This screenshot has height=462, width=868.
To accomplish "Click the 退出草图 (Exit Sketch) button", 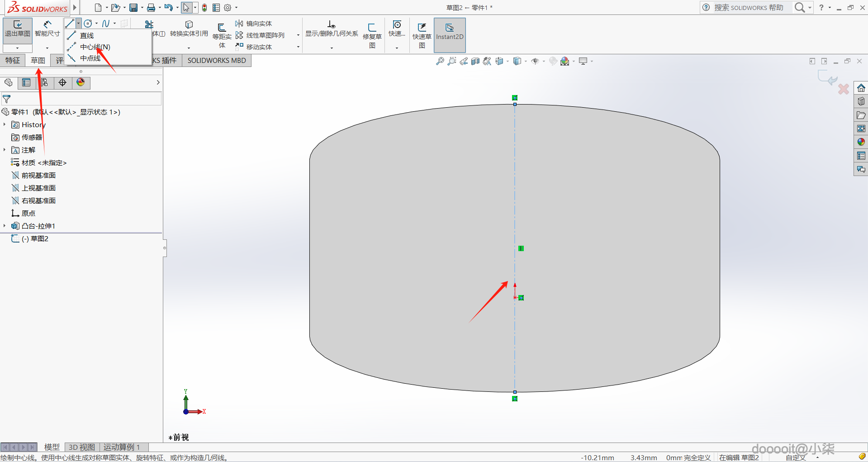I will tap(17, 29).
